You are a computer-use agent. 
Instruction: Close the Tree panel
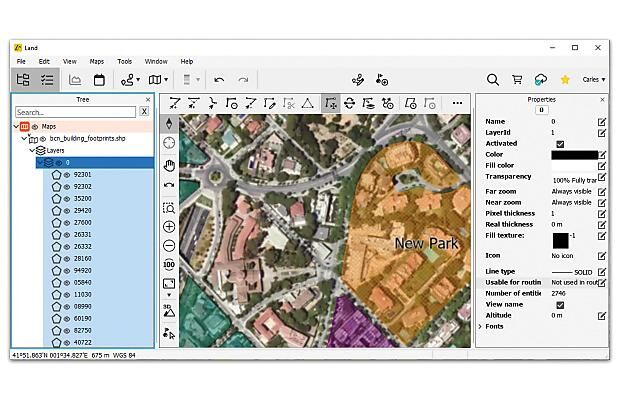(148, 100)
